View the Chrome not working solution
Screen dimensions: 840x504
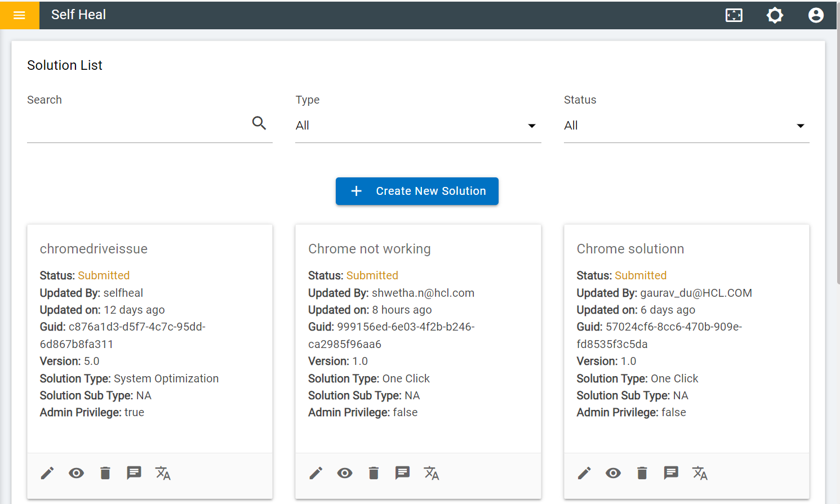[x=345, y=473]
